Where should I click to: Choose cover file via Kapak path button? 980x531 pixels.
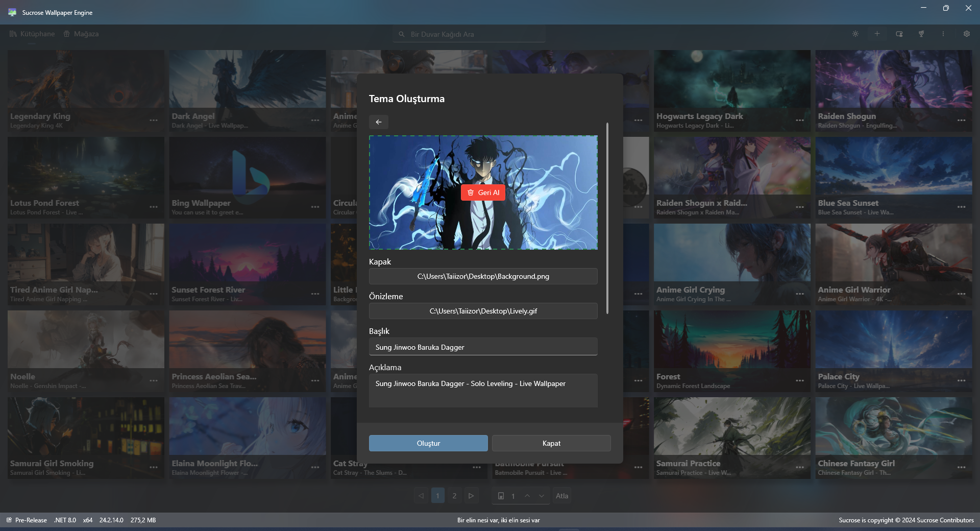point(483,276)
